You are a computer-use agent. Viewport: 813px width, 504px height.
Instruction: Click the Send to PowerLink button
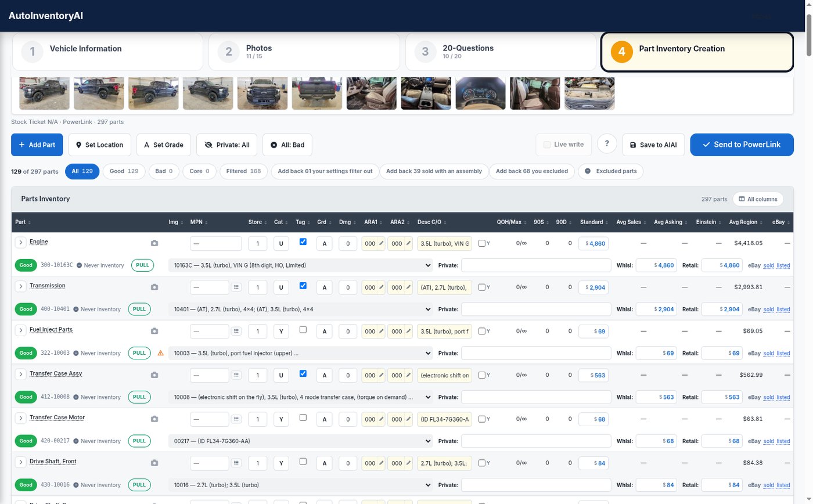pyautogui.click(x=742, y=145)
